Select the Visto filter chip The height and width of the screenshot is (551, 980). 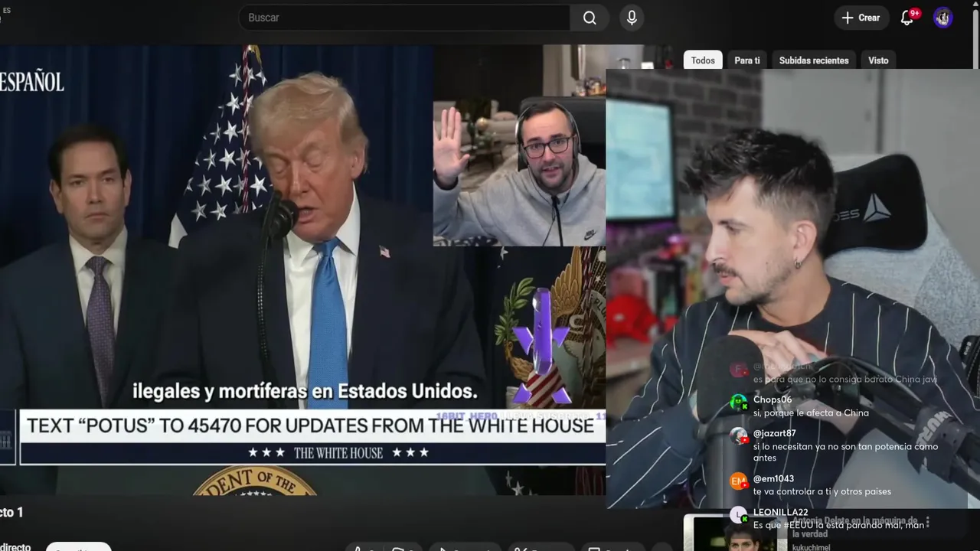[878, 60]
